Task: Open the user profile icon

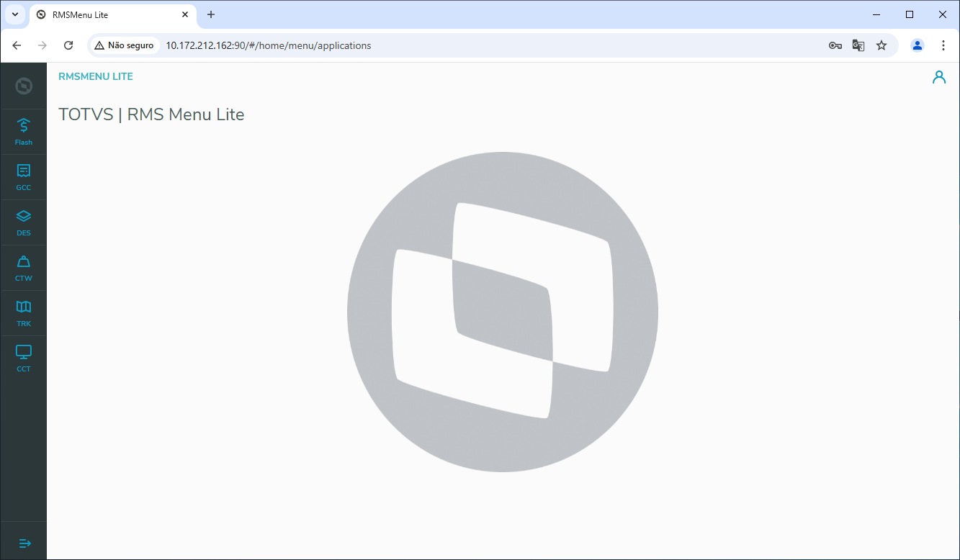Action: click(x=939, y=77)
